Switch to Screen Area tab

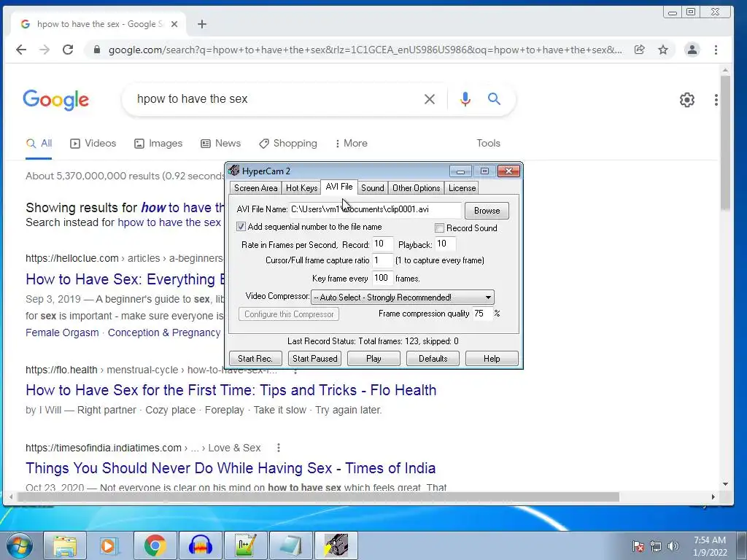click(x=255, y=188)
